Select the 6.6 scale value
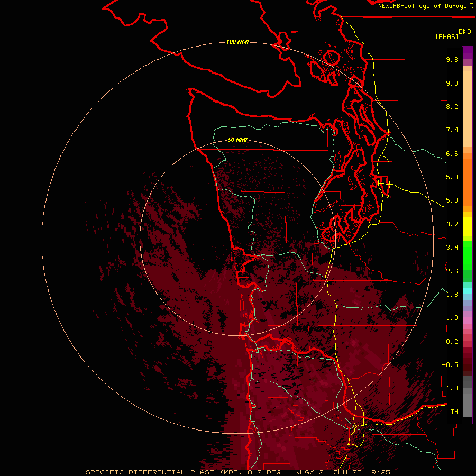The width and height of the screenshot is (476, 476). 452,153
